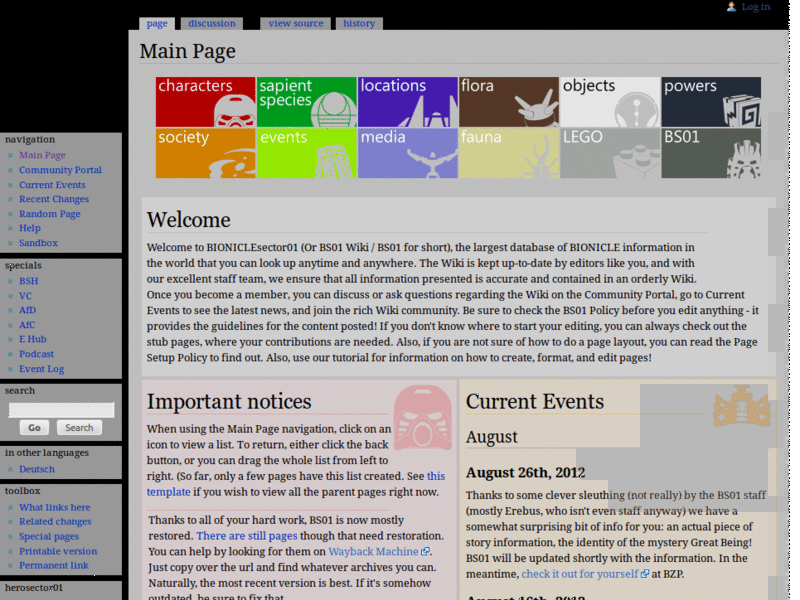This screenshot has width=800, height=600.
Task: Open Special pages link
Action: (49, 536)
